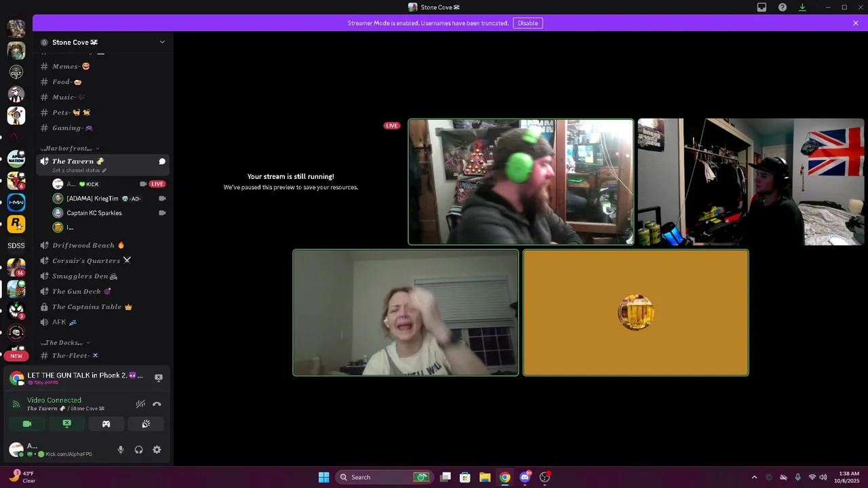This screenshot has height=488, width=868.
Task: Open the Windows Start menu
Action: 323,477
